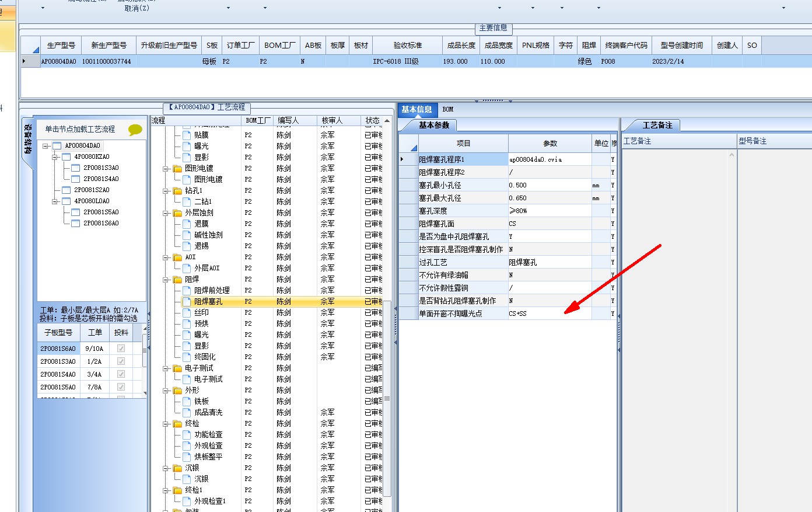Toggle 投料 checkbox for 2P0081S4A0
Image resolution: width=812 pixels, height=512 pixels.
coord(121,374)
